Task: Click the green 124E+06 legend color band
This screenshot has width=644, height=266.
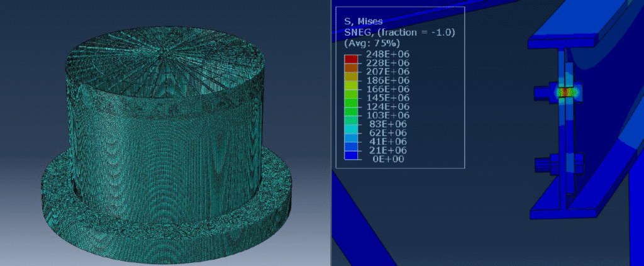Action: coord(349,111)
